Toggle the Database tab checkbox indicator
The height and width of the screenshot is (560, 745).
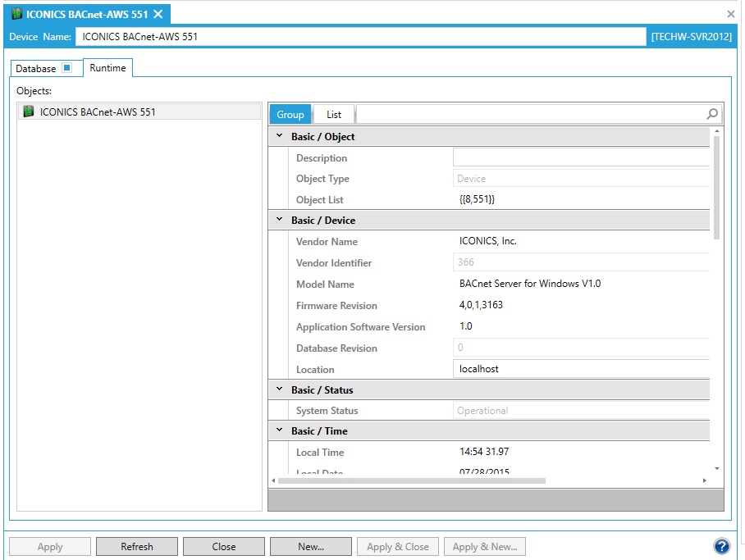(67, 68)
